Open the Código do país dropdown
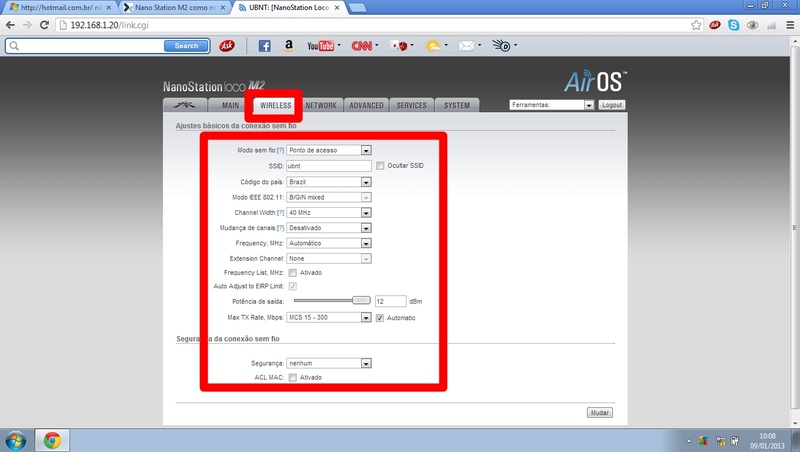This screenshot has height=452, width=800. 329,182
